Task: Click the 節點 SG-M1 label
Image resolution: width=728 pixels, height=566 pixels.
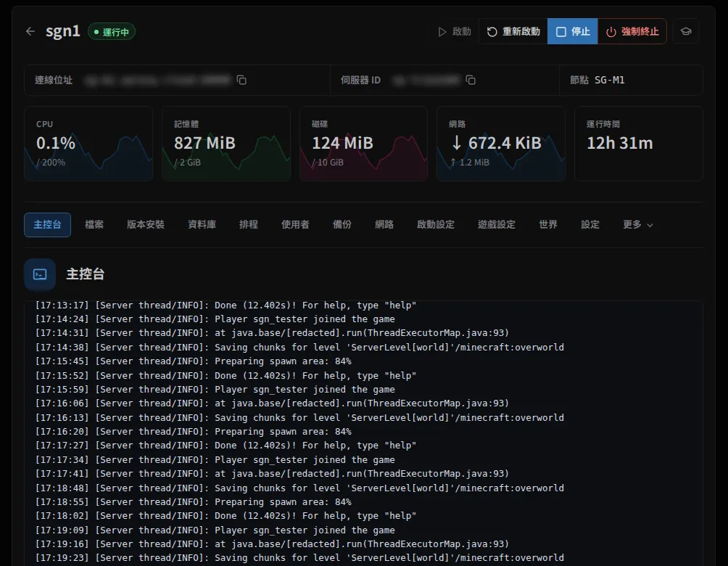Action: coord(597,80)
